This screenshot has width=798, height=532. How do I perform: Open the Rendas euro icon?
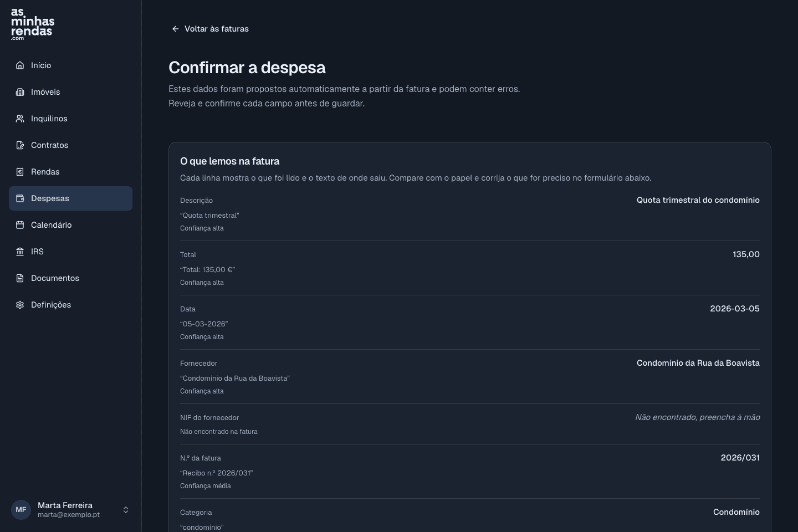[20, 172]
